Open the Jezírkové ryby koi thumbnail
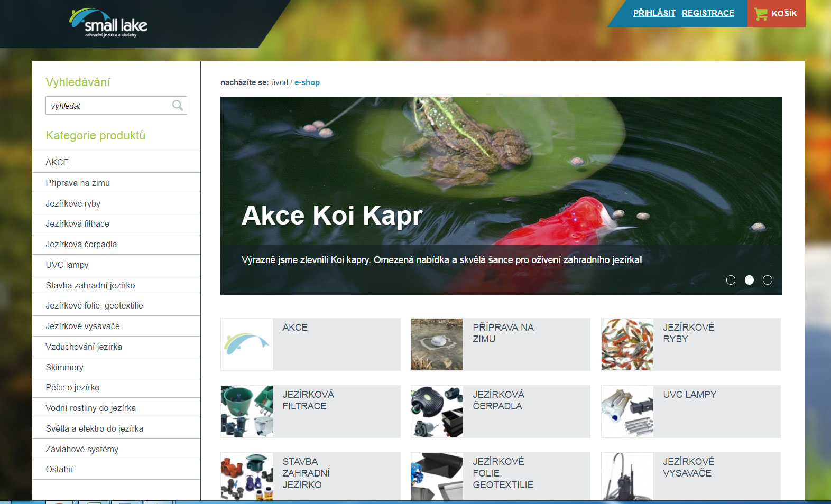This screenshot has height=504, width=831. click(627, 344)
